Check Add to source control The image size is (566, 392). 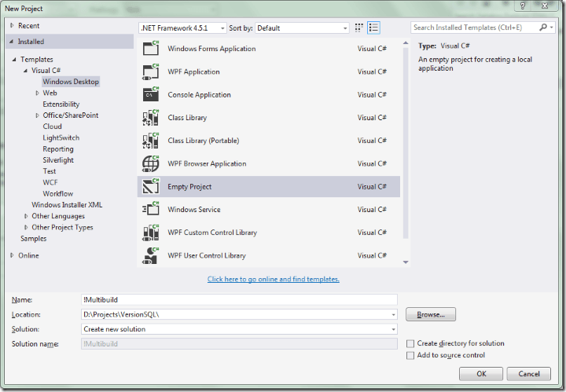click(410, 356)
